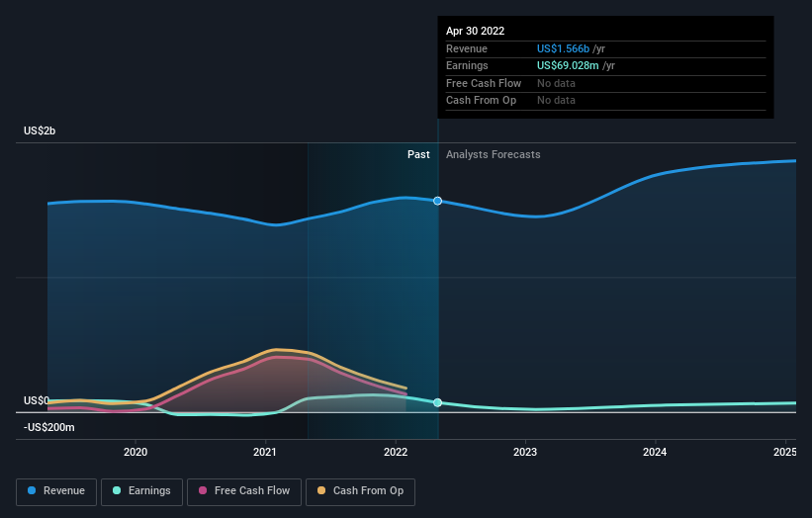The image size is (812, 518).
Task: Toggle the Cash From Op legend button
Action: click(360, 491)
